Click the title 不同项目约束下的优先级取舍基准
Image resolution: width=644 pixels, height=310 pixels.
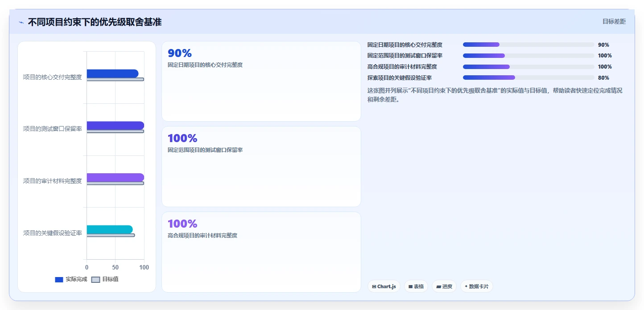[95, 22]
